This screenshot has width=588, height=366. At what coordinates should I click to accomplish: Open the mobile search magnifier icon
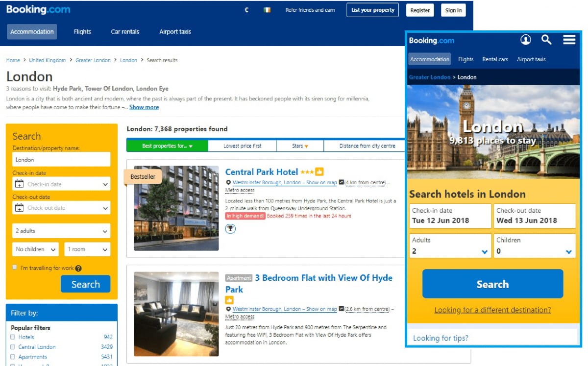tap(546, 40)
